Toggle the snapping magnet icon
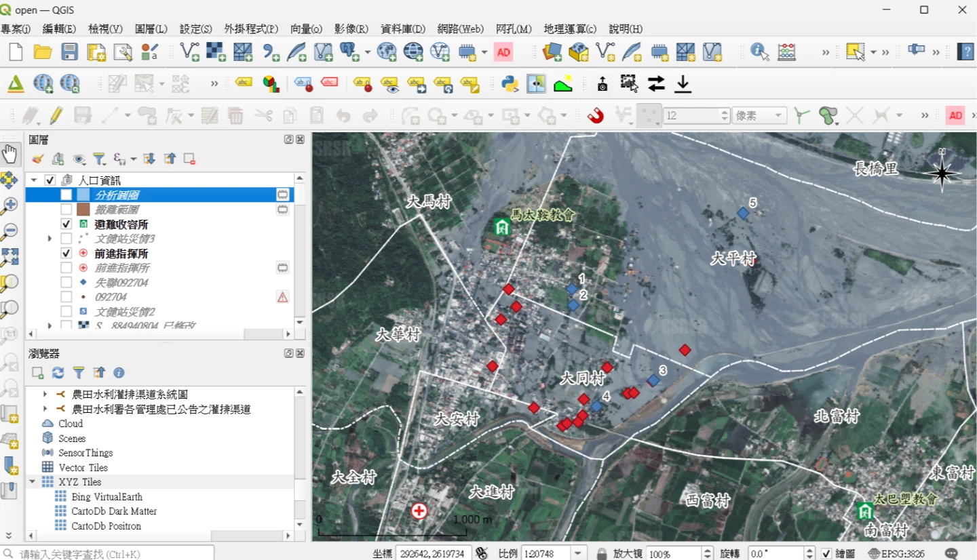Image resolution: width=977 pixels, height=560 pixels. pyautogui.click(x=595, y=116)
